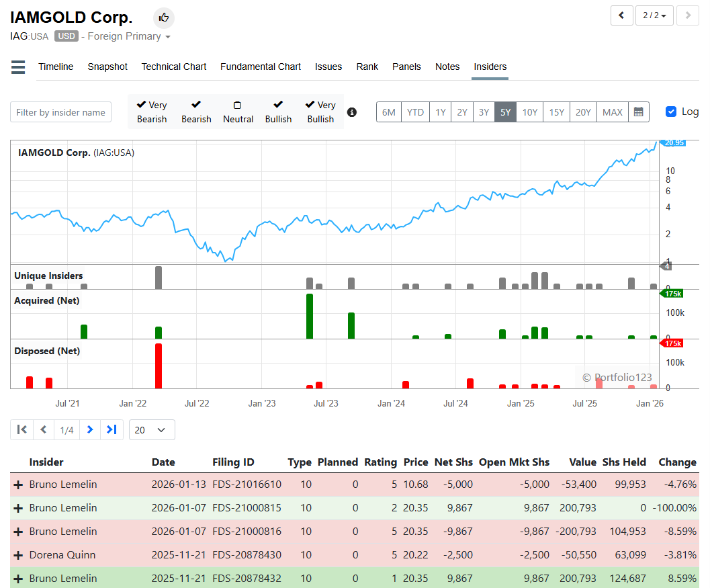This screenshot has width=710, height=588.
Task: Go to next table page
Action: point(90,429)
